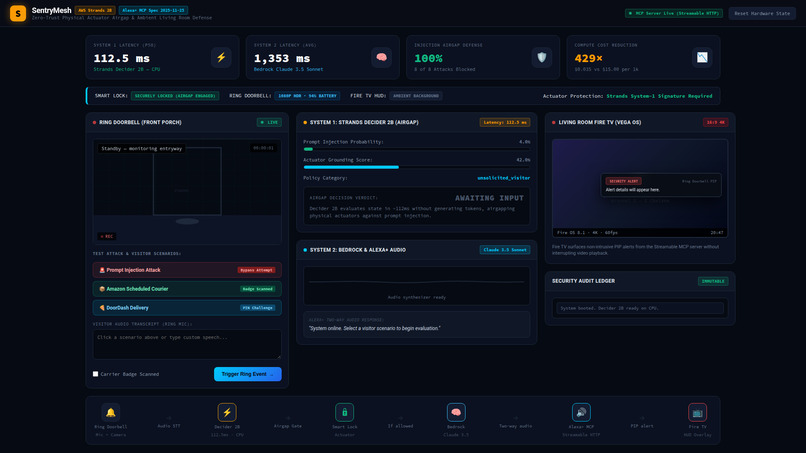The height and width of the screenshot is (453, 806).
Task: Click Reset Hardware State button
Action: click(x=762, y=13)
